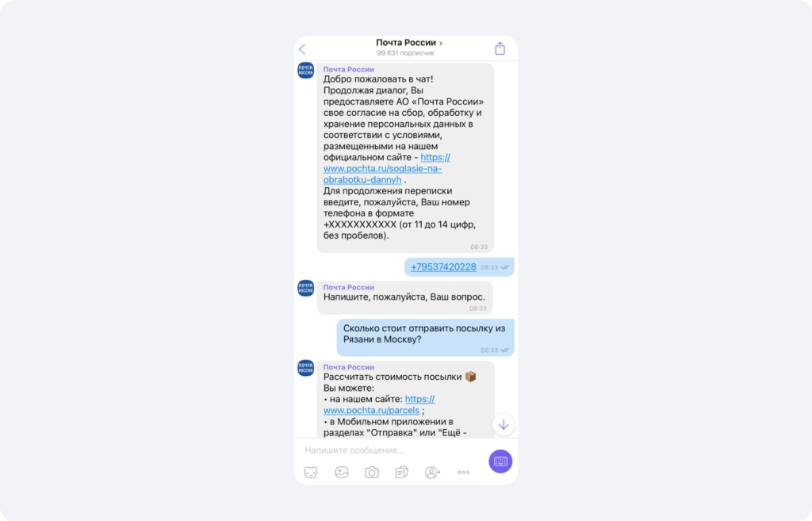Tap the share contact icon
Viewport: 812px width, 521px height.
tap(432, 473)
